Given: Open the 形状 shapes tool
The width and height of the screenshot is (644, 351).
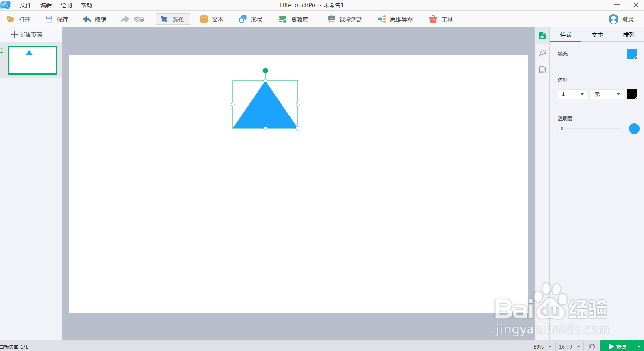Looking at the screenshot, I should pyautogui.click(x=250, y=19).
